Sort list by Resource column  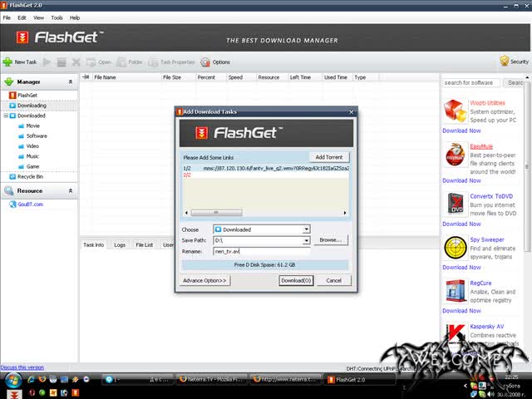point(272,77)
